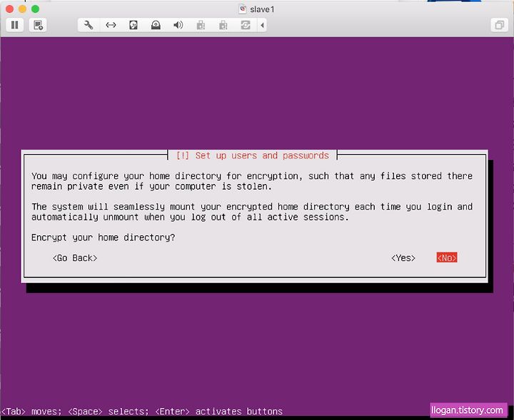
Task: Select the Go Back button
Action: pyautogui.click(x=75, y=258)
